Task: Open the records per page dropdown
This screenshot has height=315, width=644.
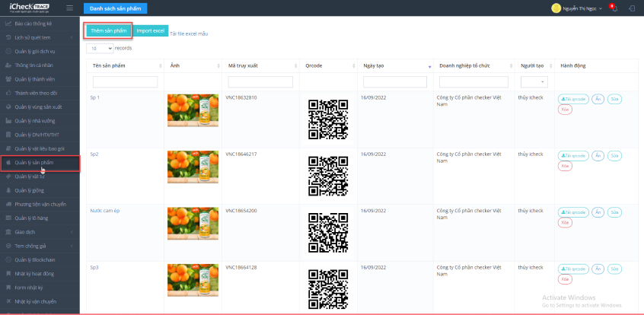Action: [100, 49]
